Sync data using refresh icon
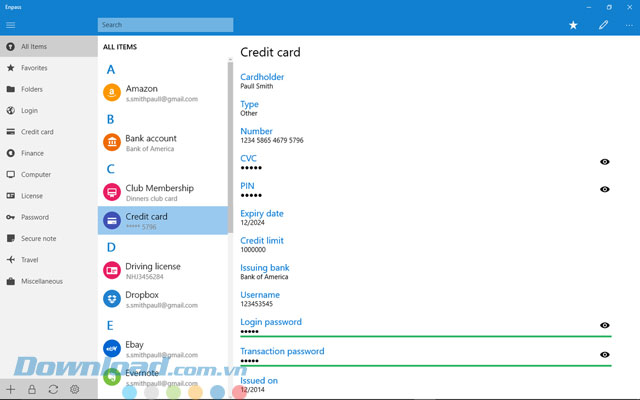 [x=53, y=389]
